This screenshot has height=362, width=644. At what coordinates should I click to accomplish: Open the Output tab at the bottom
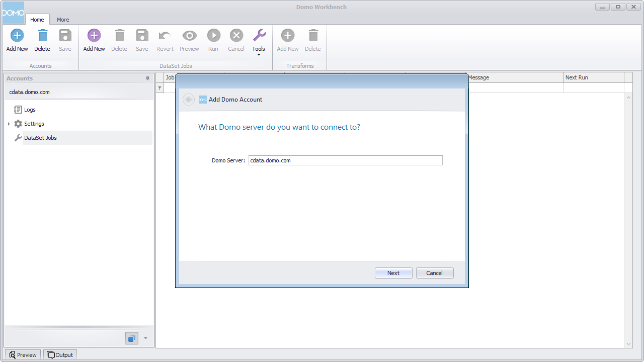click(60, 355)
